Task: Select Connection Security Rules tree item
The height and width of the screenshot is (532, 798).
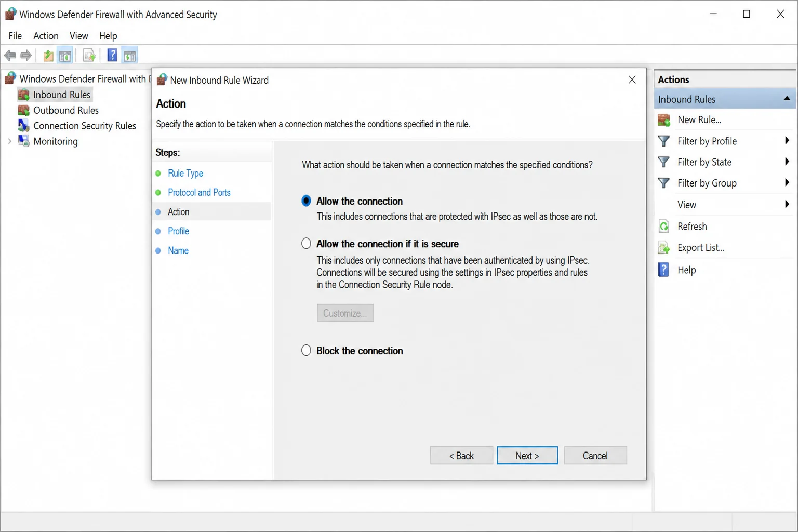Action: (85, 126)
